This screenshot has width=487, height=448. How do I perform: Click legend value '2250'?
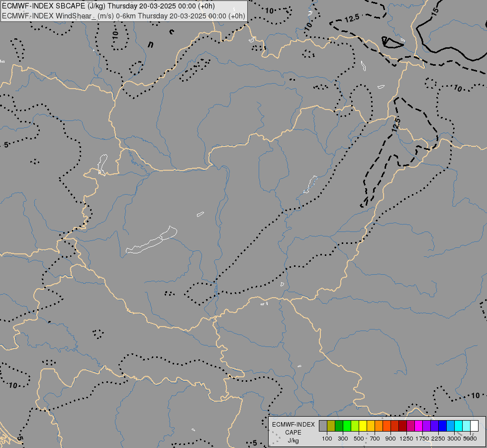pyautogui.click(x=438, y=439)
